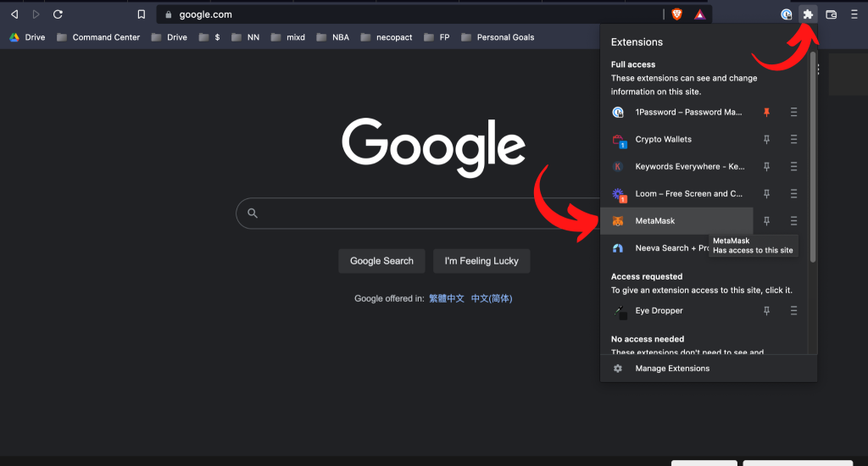The height and width of the screenshot is (466, 868).
Task: Open more options for Loom extension
Action: click(793, 194)
